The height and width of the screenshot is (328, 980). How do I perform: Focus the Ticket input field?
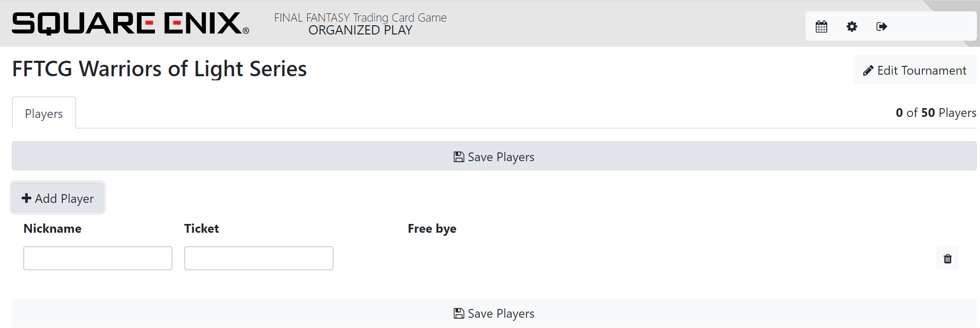pyautogui.click(x=259, y=258)
